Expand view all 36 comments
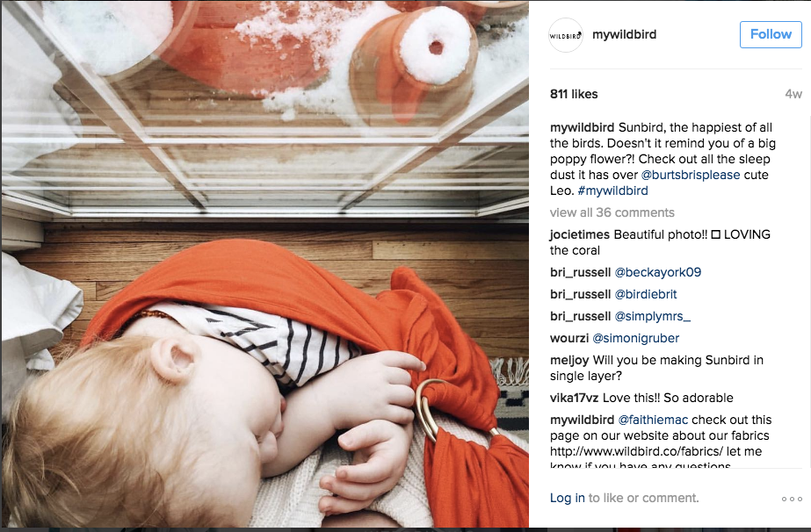 coord(612,212)
